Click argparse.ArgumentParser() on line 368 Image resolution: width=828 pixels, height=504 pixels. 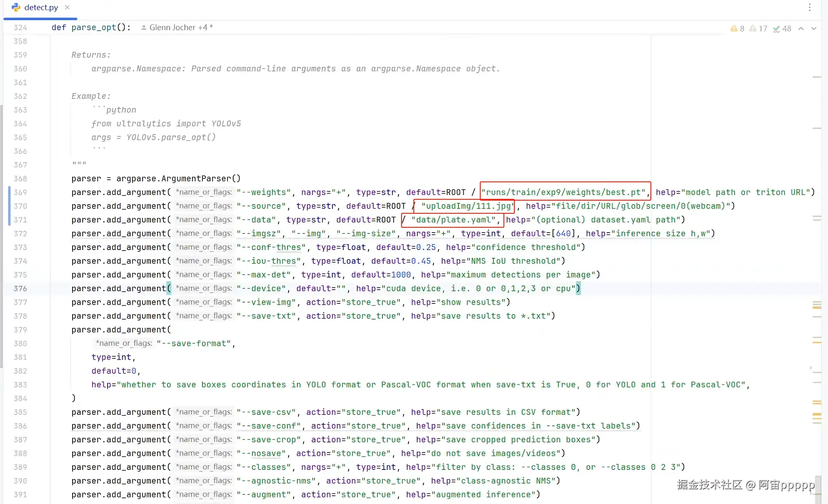(x=178, y=179)
